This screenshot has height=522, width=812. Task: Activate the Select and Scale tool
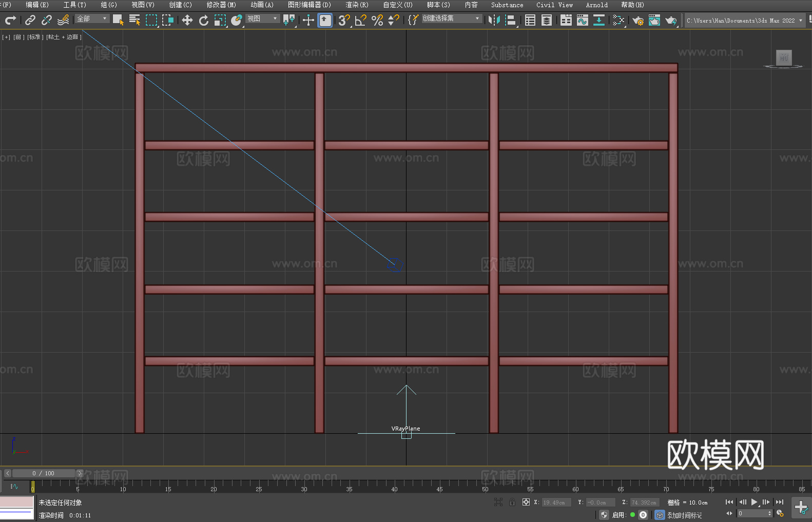[220, 20]
